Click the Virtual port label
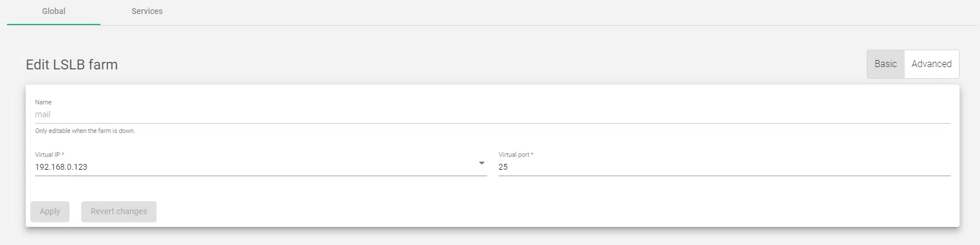 [514, 155]
